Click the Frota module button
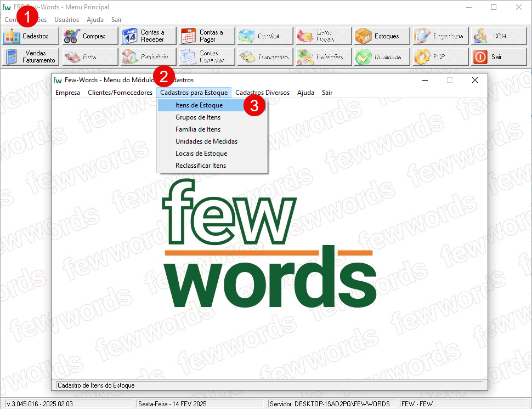The image size is (532, 409). (x=90, y=56)
